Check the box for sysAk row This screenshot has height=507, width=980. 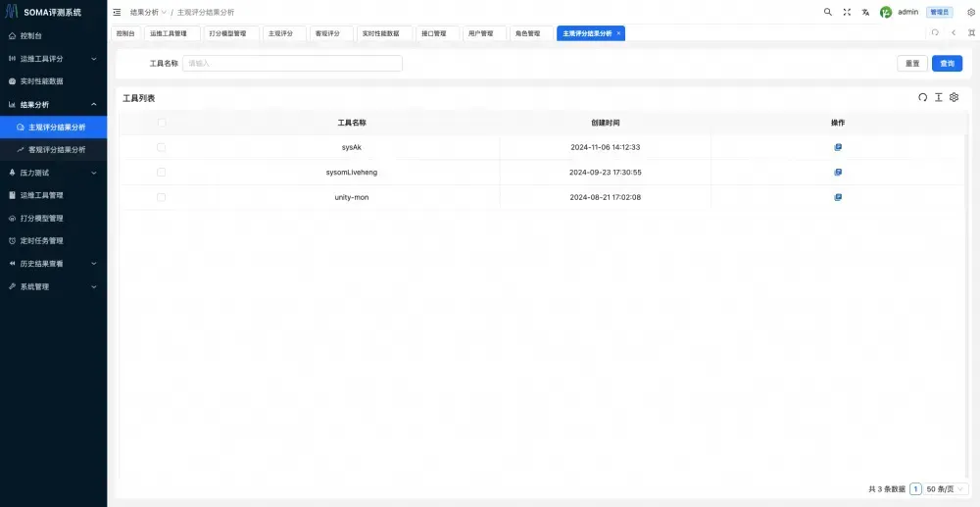point(162,147)
